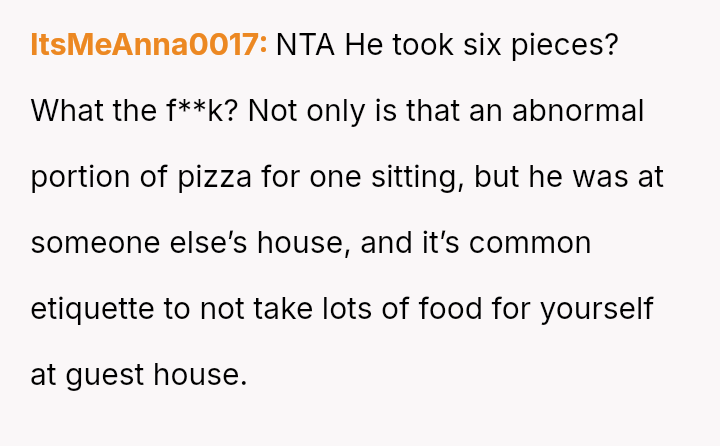Image resolution: width=720 pixels, height=446 pixels.
Task: Click the ItsMeAnna0017 username link
Action: 149,45
